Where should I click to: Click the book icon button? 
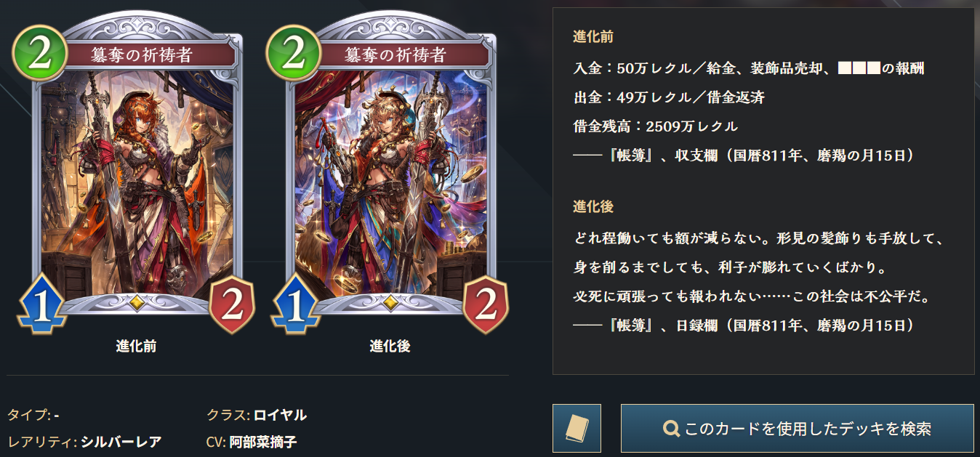click(577, 429)
